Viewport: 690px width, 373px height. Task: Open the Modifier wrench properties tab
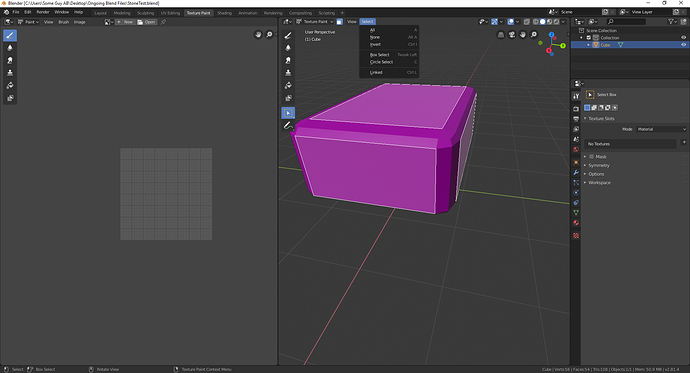click(x=576, y=173)
